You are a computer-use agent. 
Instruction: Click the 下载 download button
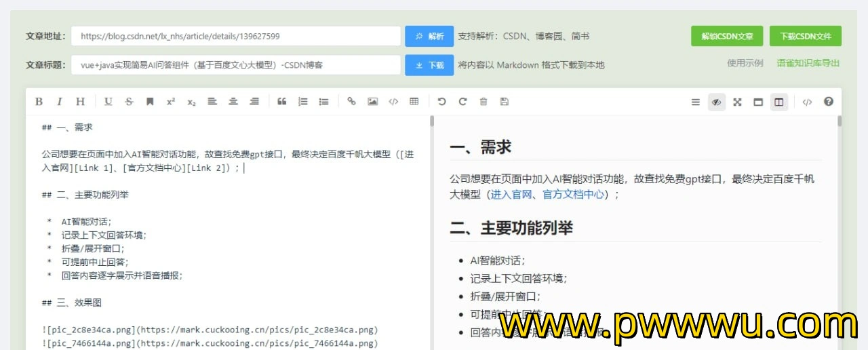[429, 65]
